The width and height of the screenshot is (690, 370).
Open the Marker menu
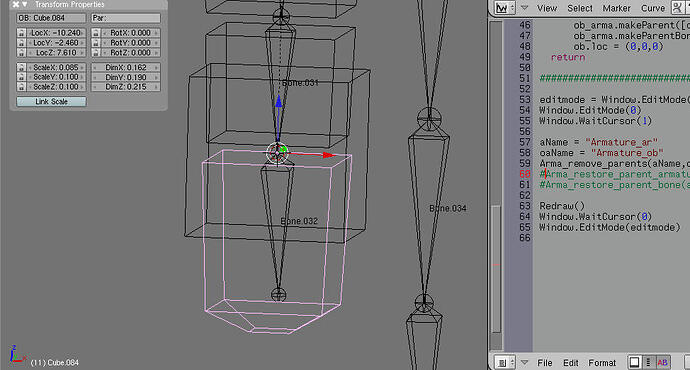click(617, 8)
